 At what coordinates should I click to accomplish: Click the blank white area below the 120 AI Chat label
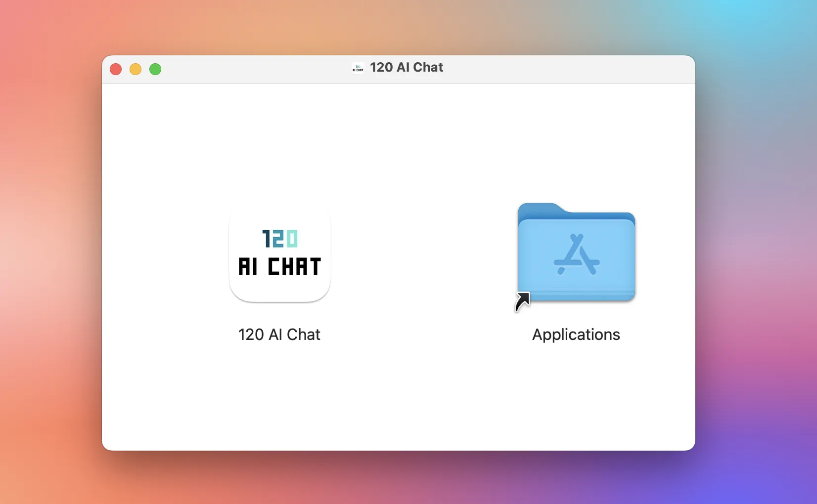280,395
